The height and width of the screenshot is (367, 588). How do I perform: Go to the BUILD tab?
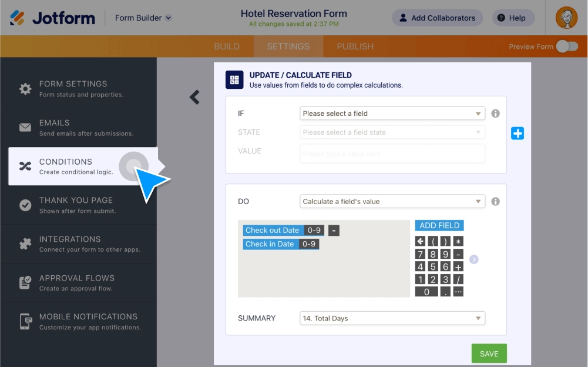[x=227, y=46]
